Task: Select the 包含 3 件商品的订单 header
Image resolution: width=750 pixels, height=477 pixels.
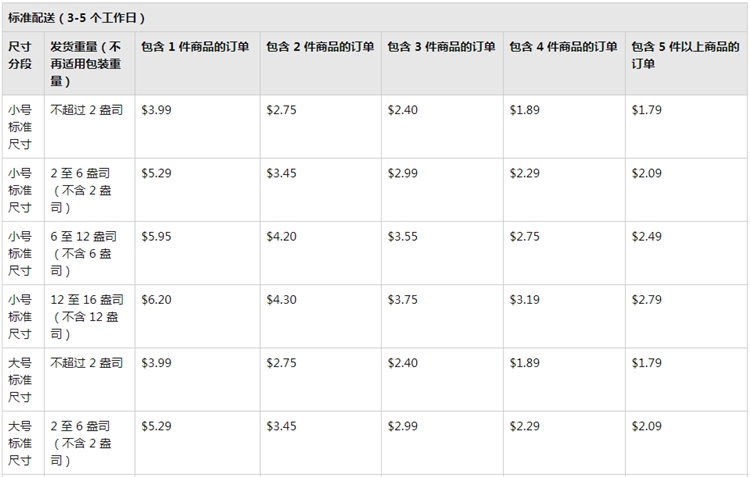Action: coord(441,48)
